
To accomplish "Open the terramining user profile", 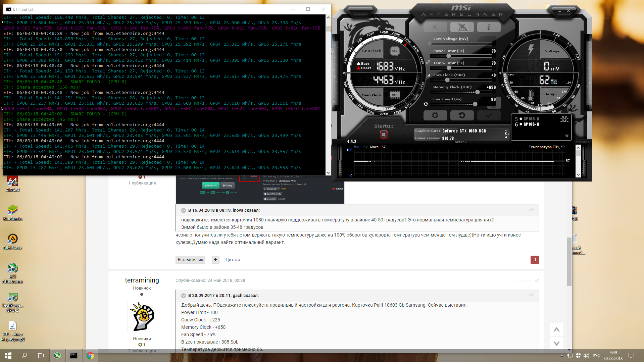I will [x=142, y=280].
